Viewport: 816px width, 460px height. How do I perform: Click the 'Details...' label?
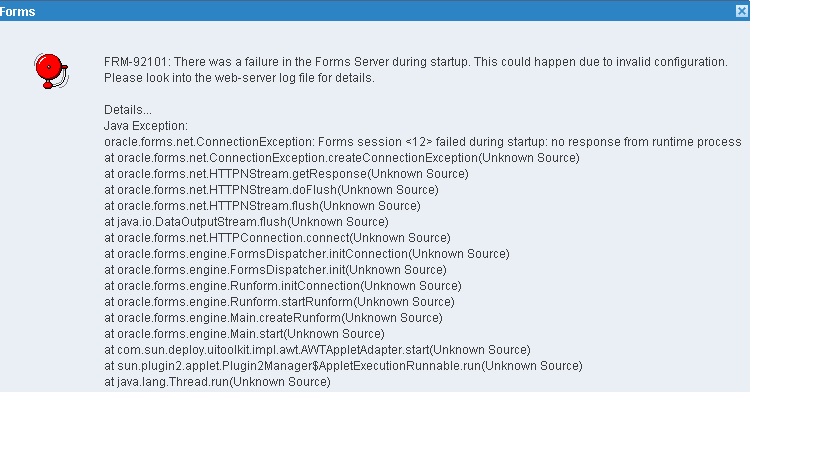128,110
